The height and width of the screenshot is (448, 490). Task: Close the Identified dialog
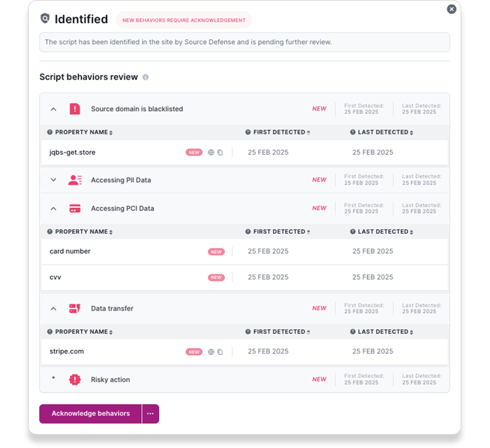click(451, 9)
